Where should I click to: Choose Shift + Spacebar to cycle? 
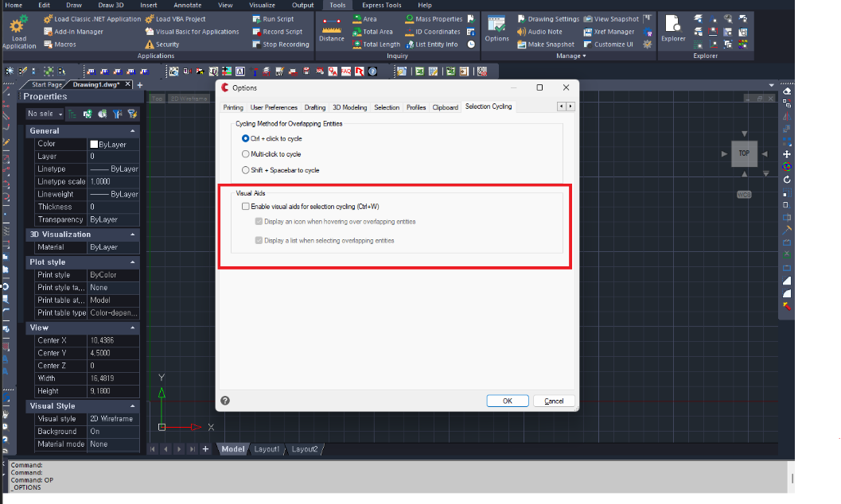click(246, 170)
